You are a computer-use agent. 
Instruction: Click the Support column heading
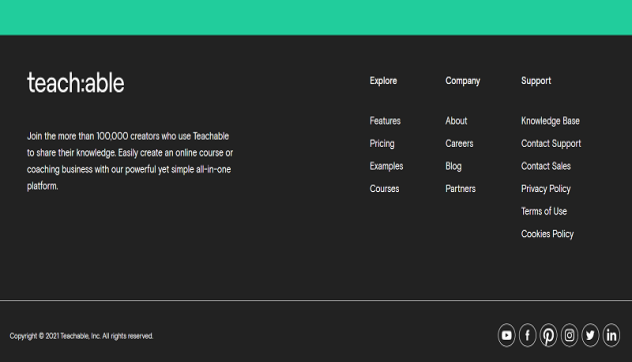[x=536, y=81]
